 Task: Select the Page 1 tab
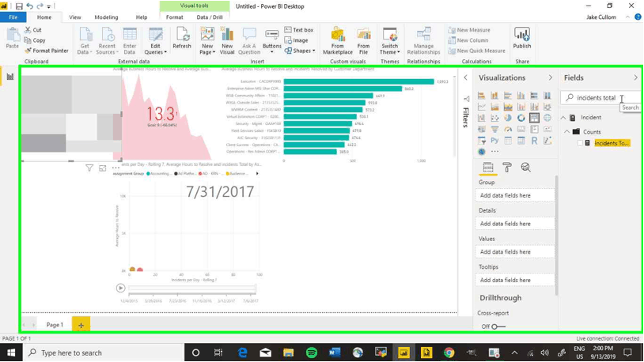55,325
